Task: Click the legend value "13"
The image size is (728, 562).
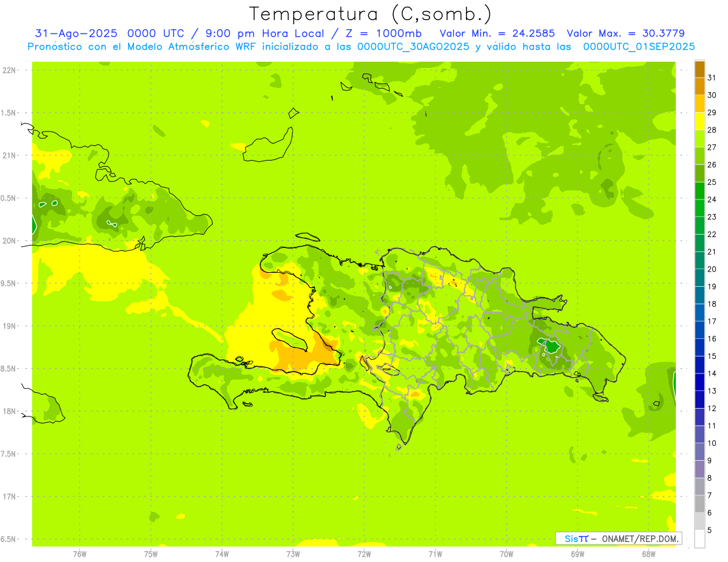Action: coord(712,391)
